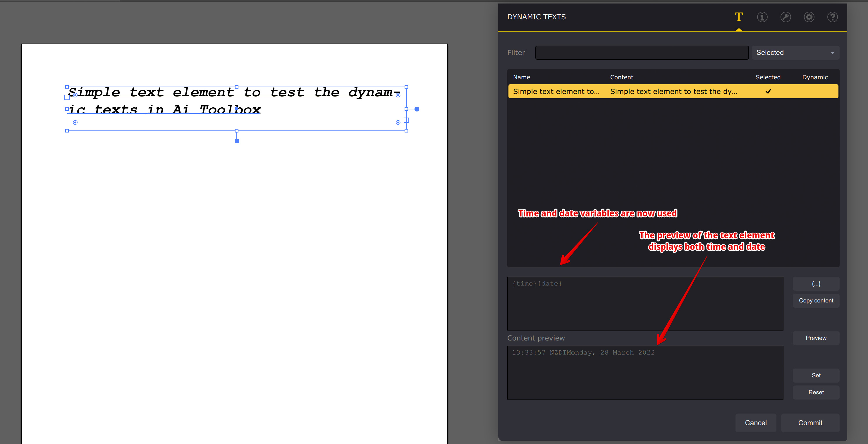Open the help question mark panel

pyautogui.click(x=832, y=17)
